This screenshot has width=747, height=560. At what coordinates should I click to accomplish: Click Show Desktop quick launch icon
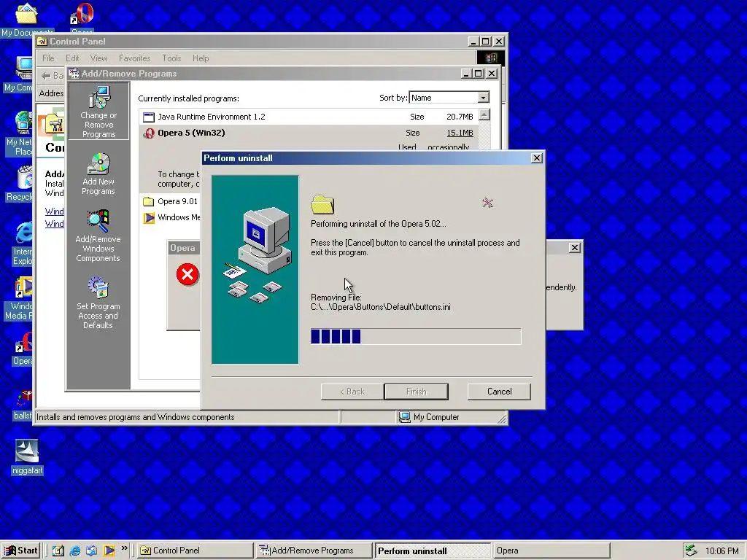[58, 551]
